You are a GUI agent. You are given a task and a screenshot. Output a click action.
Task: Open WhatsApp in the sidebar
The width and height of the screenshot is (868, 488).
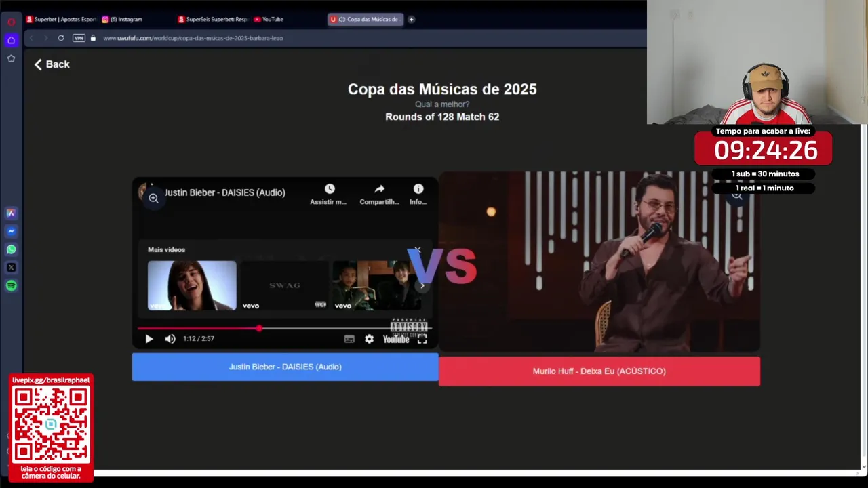pyautogui.click(x=11, y=249)
